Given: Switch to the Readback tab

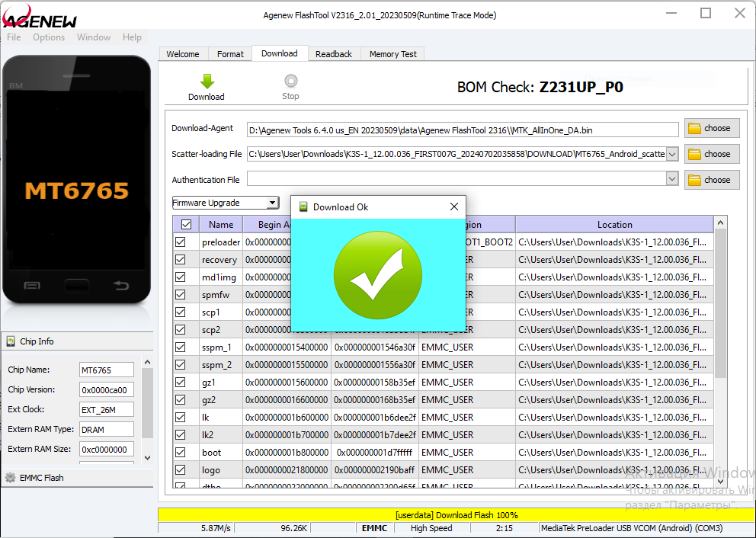Looking at the screenshot, I should coord(334,54).
